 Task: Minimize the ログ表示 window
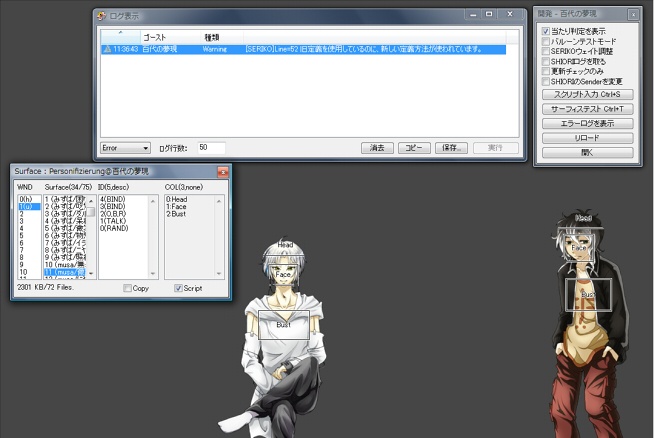(x=473, y=14)
